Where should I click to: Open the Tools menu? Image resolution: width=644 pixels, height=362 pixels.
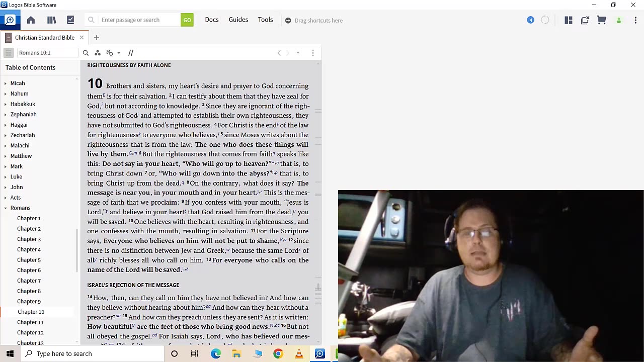pyautogui.click(x=266, y=20)
